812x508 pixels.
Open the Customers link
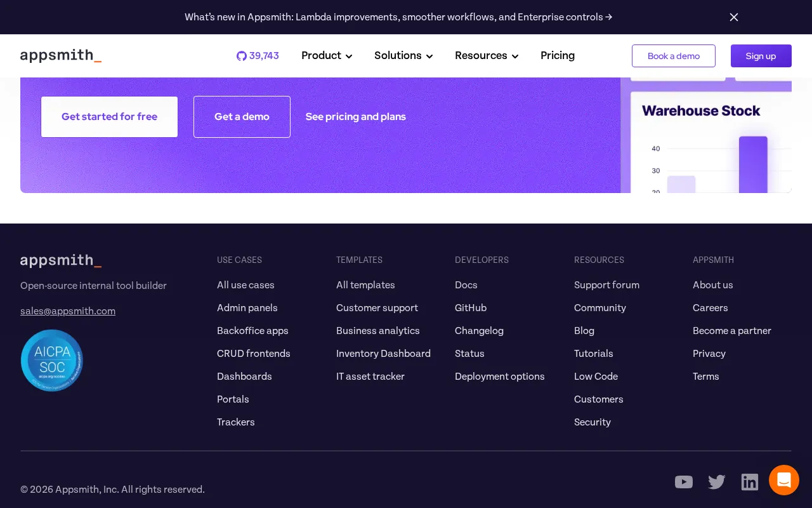click(599, 399)
